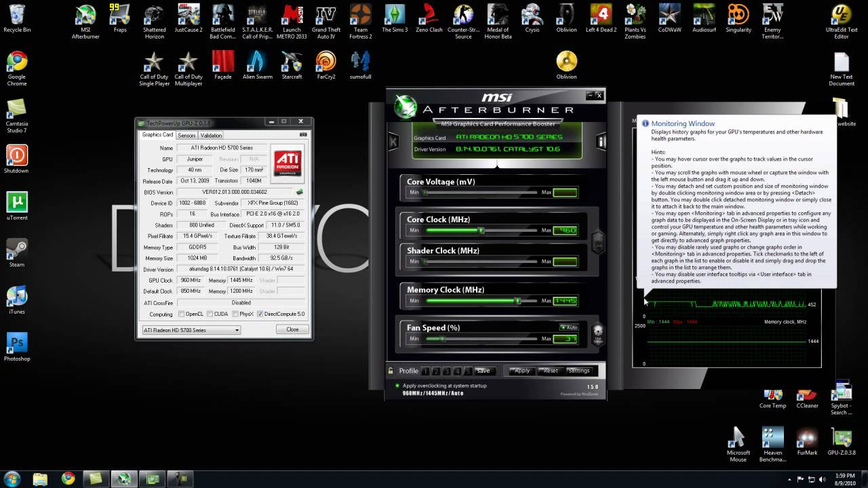Image resolution: width=868 pixels, height=488 pixels.
Task: Open the Recycle Bin
Action: 17,19
